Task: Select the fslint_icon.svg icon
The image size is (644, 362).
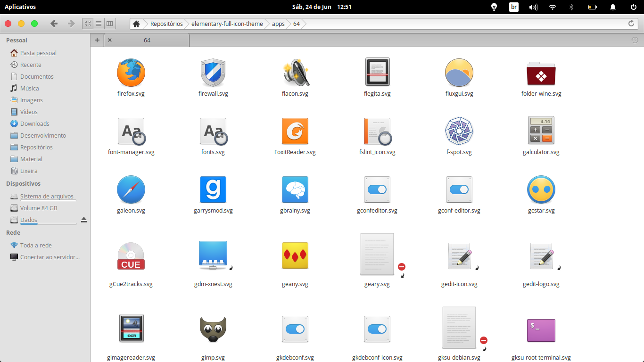Action: [x=377, y=131]
